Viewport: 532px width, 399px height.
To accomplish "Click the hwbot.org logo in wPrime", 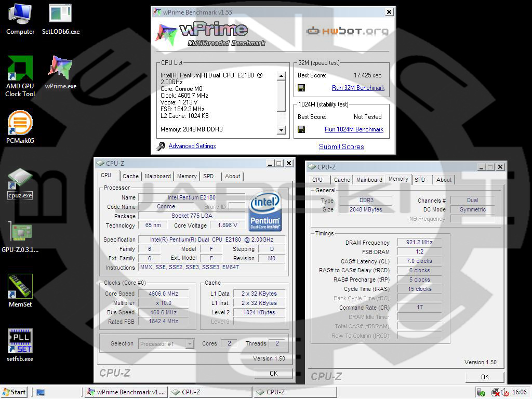I will click(x=347, y=31).
